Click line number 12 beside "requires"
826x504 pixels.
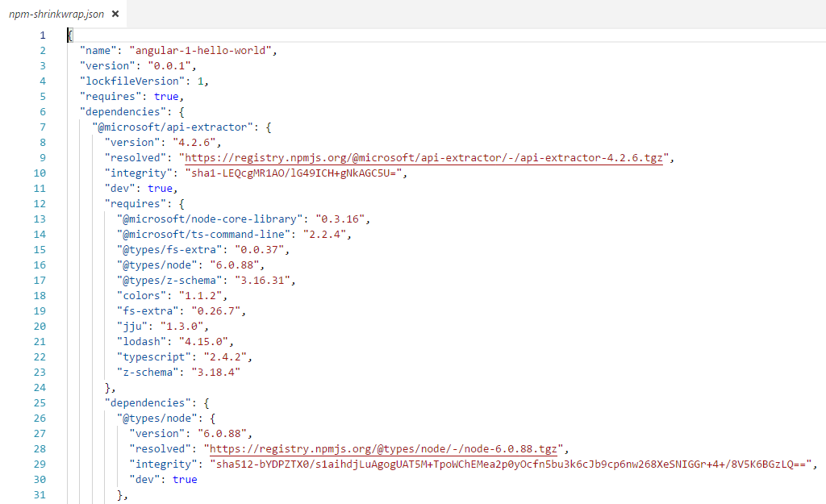coord(40,203)
